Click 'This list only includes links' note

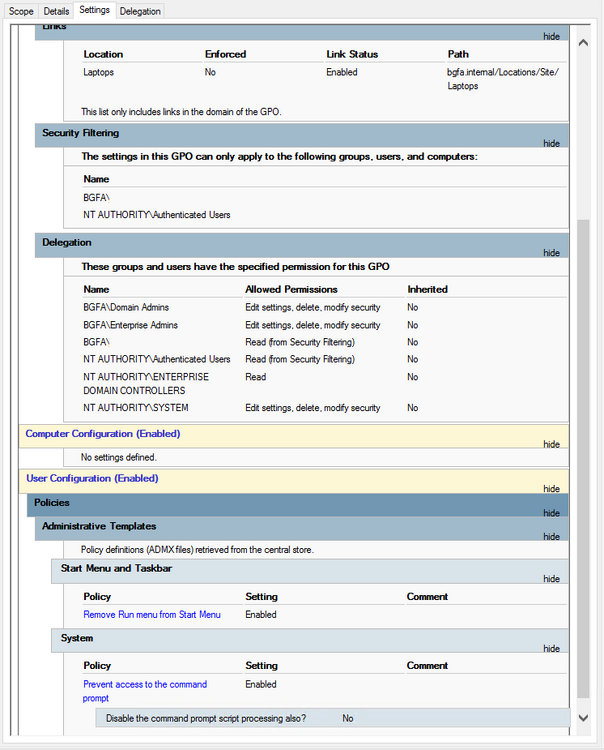point(181,112)
